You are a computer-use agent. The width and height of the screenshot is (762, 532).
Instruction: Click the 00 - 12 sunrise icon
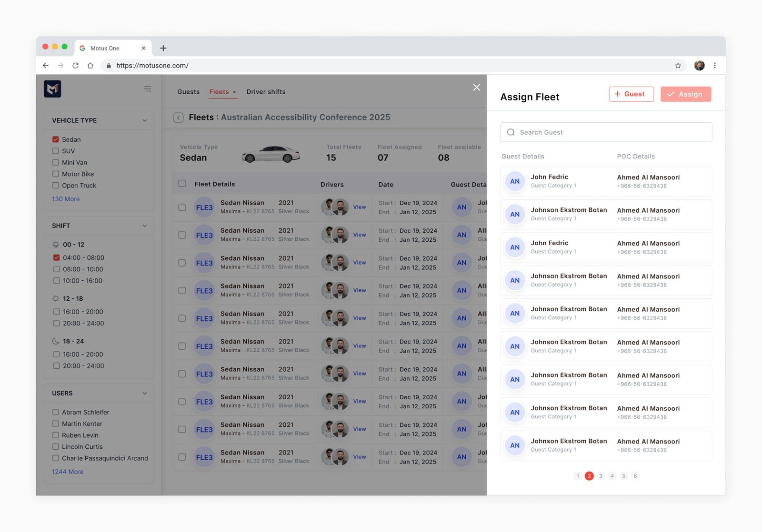(56, 245)
